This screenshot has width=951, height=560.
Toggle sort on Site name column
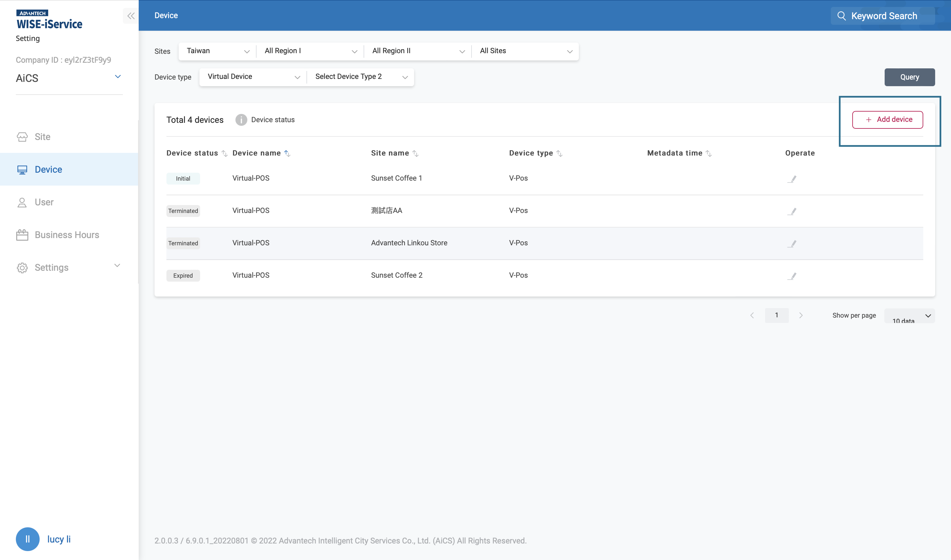coord(415,153)
